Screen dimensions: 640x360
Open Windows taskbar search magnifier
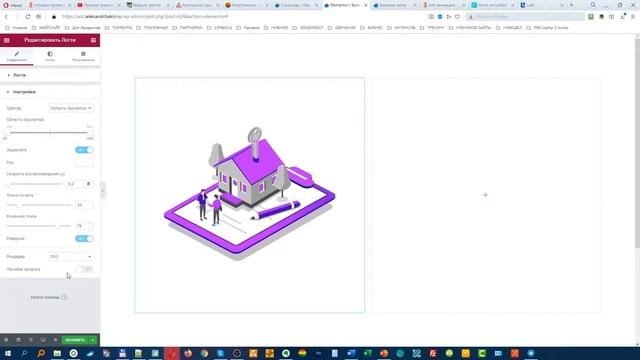pyautogui.click(x=24, y=353)
